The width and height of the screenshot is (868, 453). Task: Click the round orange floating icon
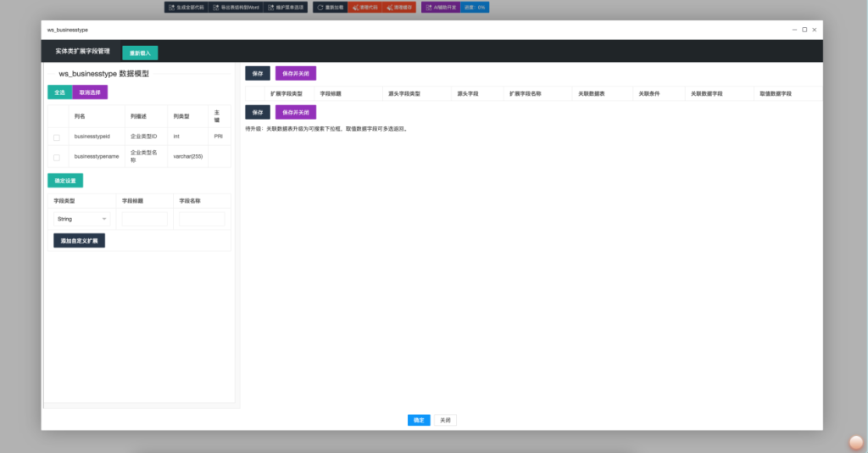click(855, 442)
